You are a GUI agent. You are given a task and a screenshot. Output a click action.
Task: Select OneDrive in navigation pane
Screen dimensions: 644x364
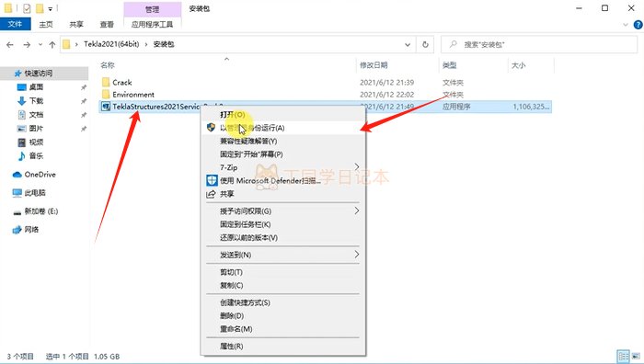click(x=40, y=175)
